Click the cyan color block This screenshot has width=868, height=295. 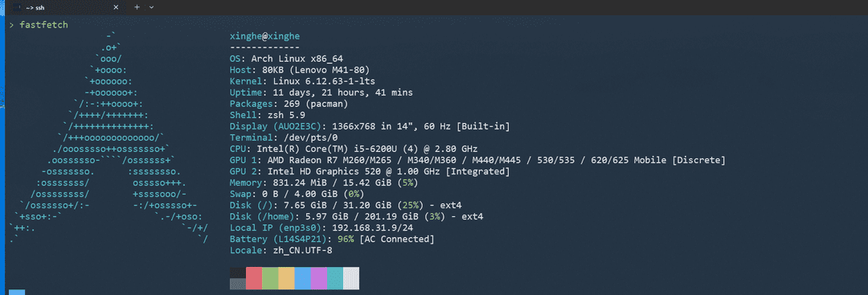tap(335, 278)
